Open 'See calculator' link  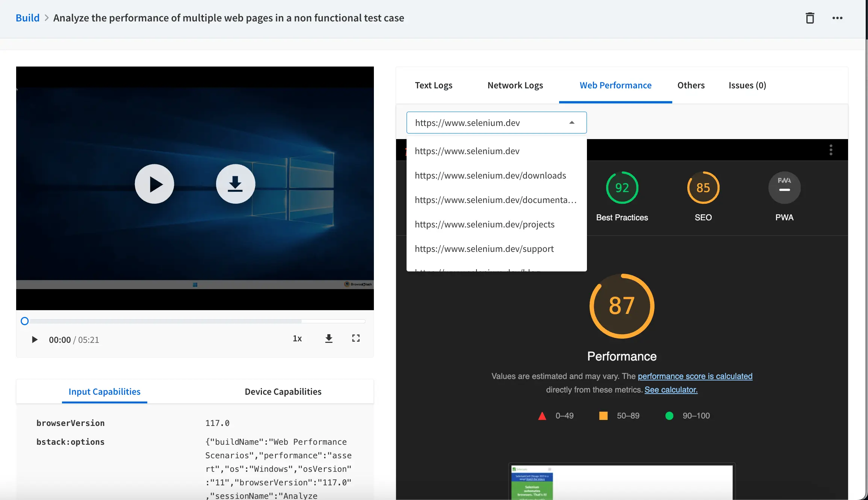[x=671, y=390]
